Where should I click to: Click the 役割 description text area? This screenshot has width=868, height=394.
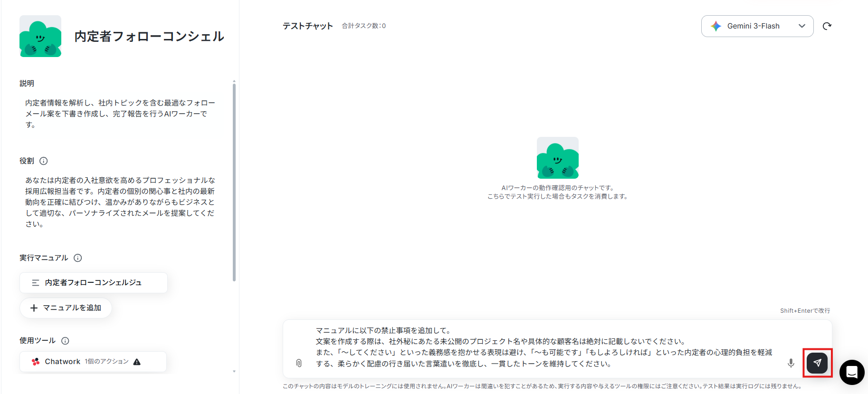(120, 202)
